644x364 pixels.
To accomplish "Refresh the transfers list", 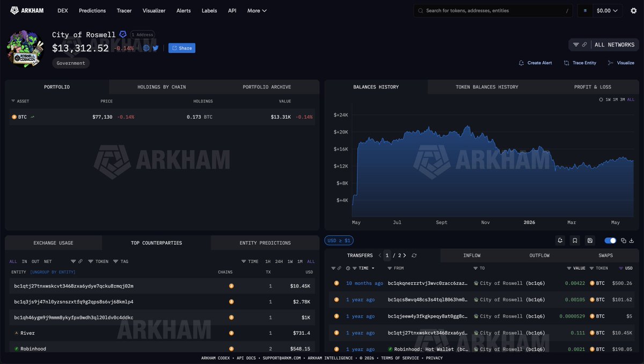I will tap(414, 256).
